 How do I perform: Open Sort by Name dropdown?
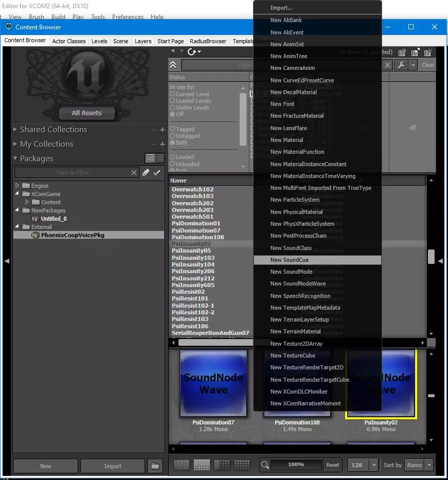pyautogui.click(x=429, y=465)
